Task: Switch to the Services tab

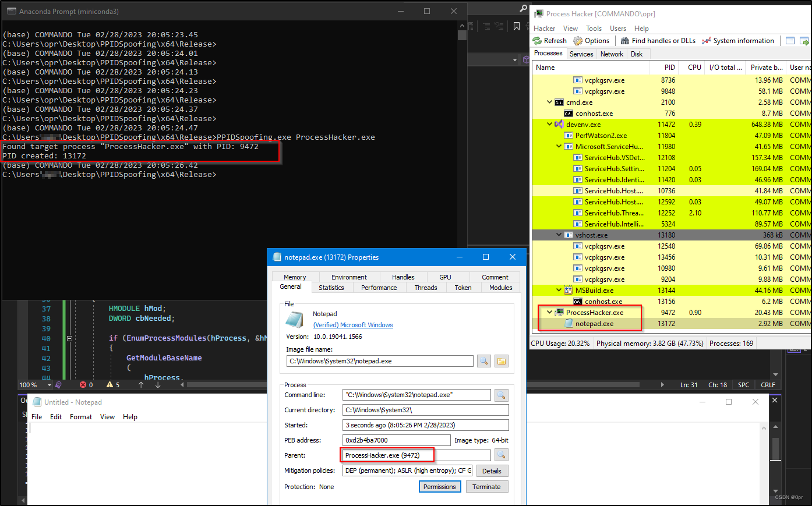Action: click(x=581, y=54)
